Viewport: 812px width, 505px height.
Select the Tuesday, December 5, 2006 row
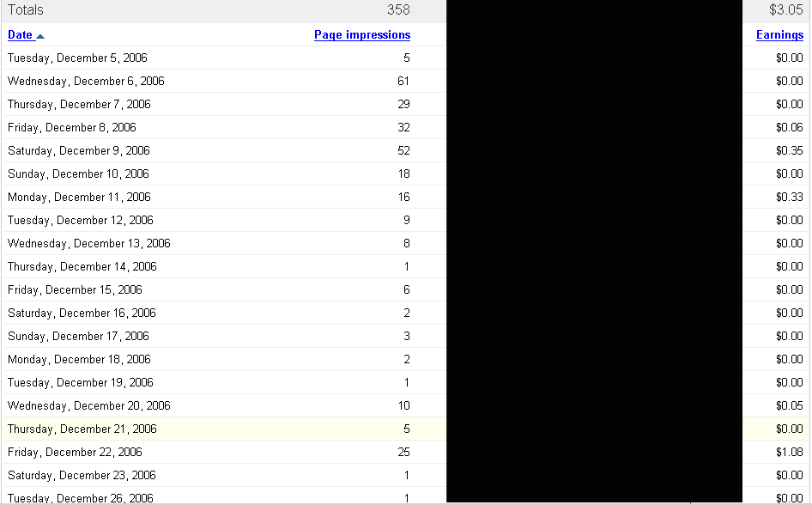pyautogui.click(x=77, y=58)
